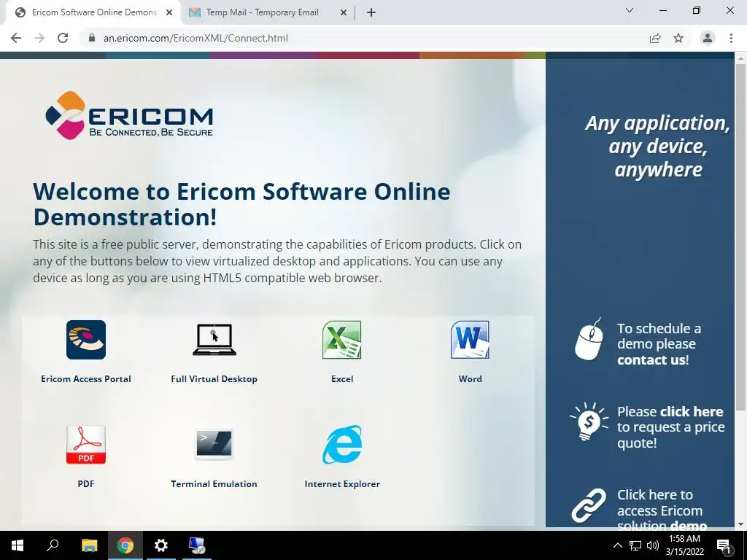Reload the page with the refresh icon
This screenshot has height=560, width=747.
click(63, 38)
